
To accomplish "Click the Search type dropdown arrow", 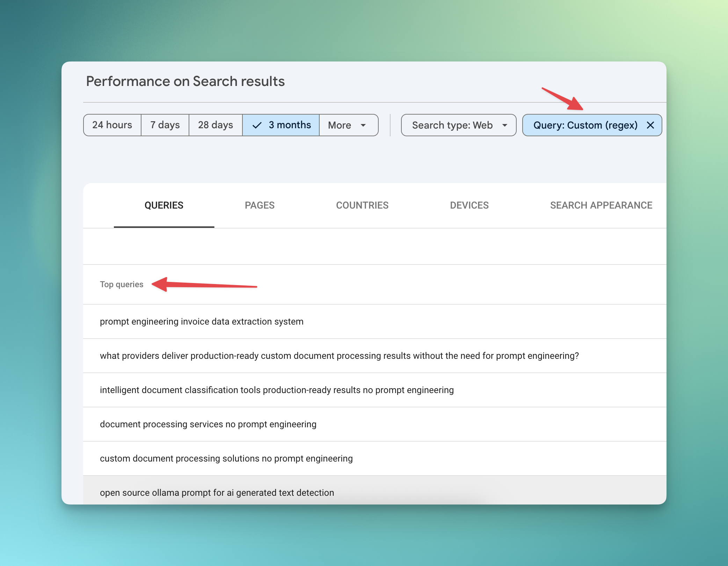I will click(x=505, y=125).
